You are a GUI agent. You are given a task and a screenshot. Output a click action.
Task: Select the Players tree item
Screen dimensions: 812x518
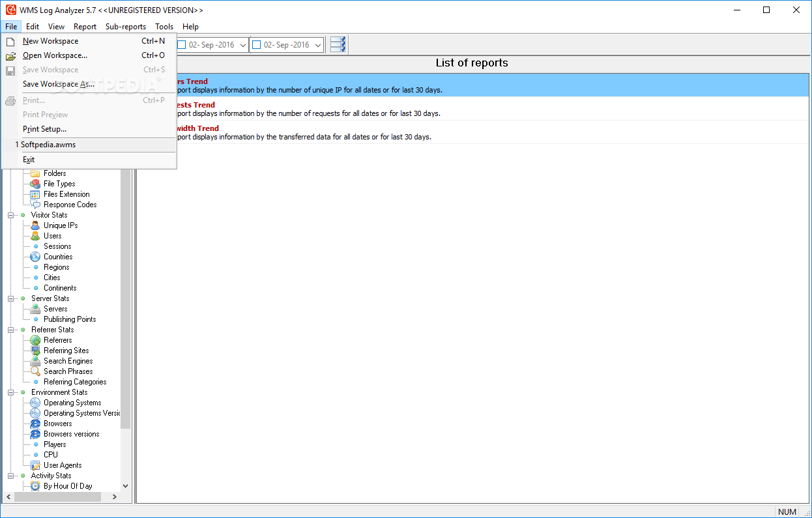tap(55, 444)
